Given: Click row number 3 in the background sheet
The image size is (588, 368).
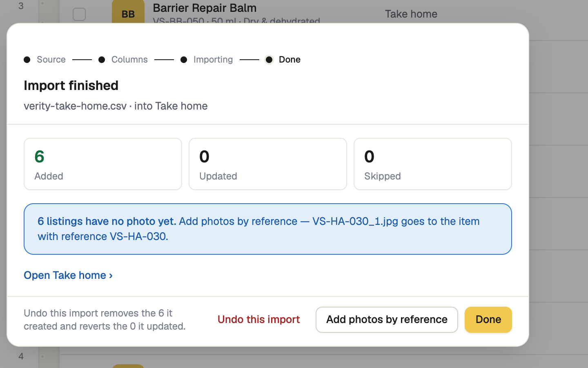Looking at the screenshot, I should 21,6.
